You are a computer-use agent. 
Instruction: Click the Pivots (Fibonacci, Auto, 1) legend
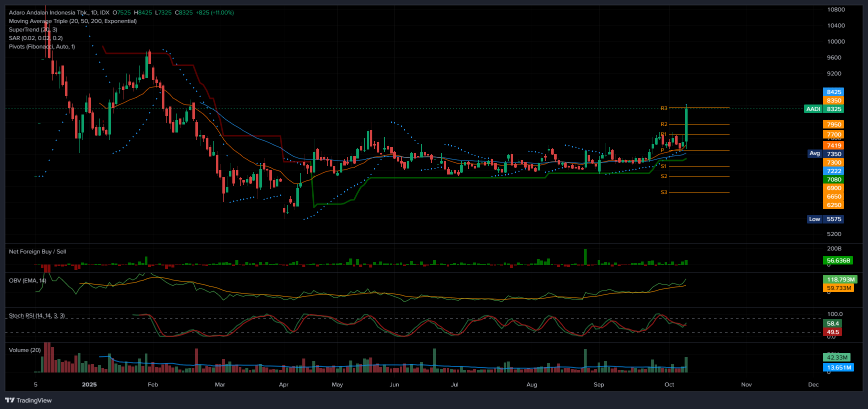42,46
